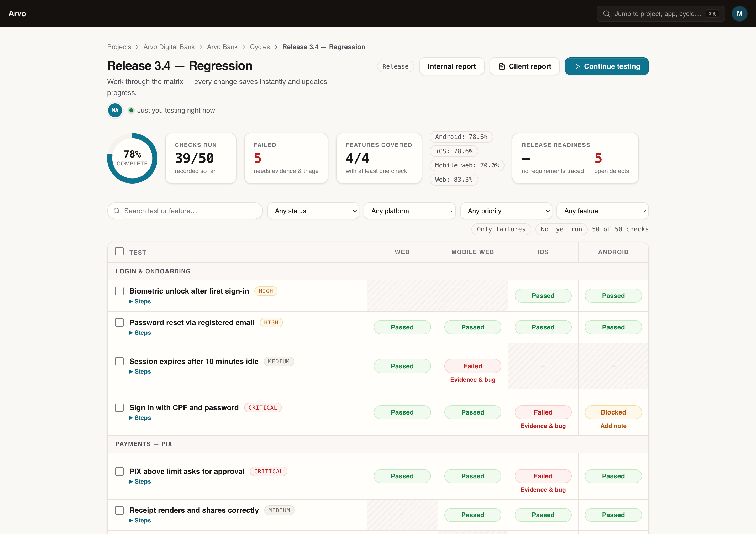756x534 pixels.
Task: Check the Receipt renders and shares row
Action: (x=119, y=510)
